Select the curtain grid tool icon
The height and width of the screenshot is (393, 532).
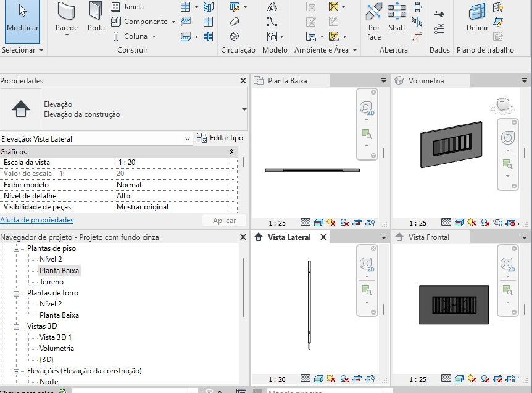pos(209,22)
